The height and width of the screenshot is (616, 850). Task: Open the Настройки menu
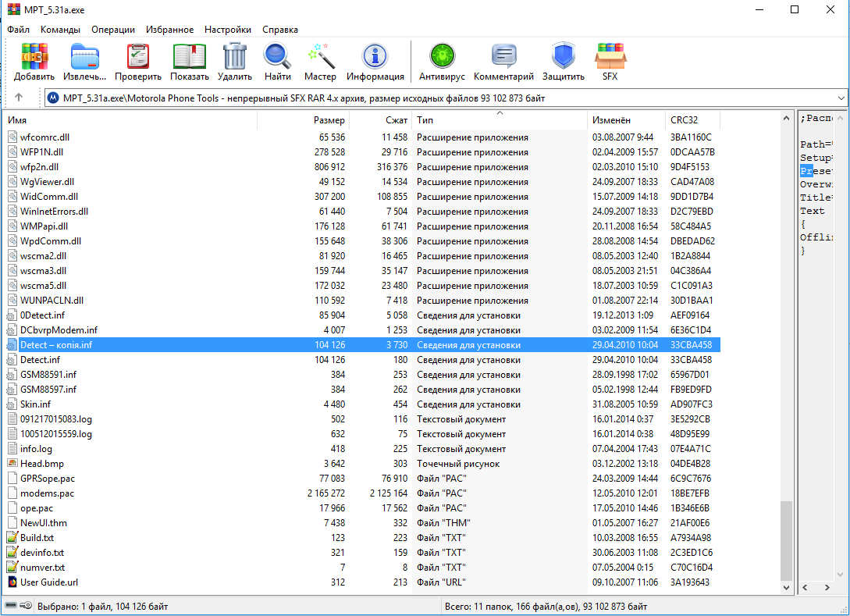click(228, 30)
